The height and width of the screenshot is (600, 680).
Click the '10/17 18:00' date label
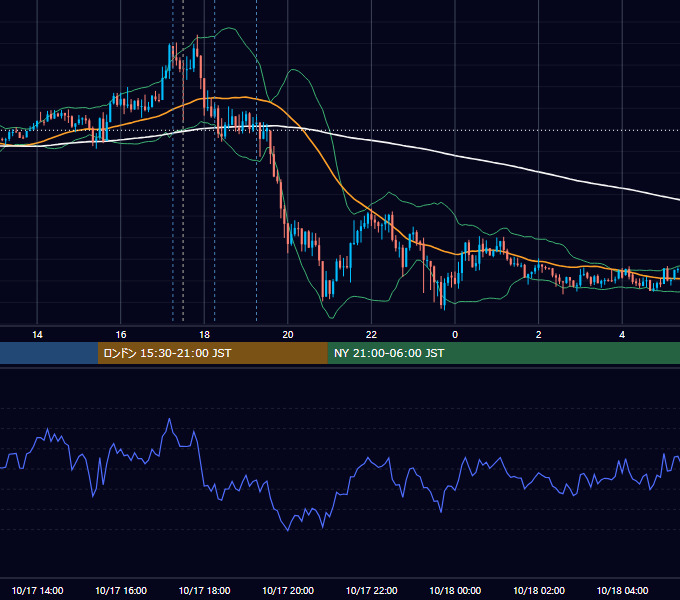tap(204, 590)
